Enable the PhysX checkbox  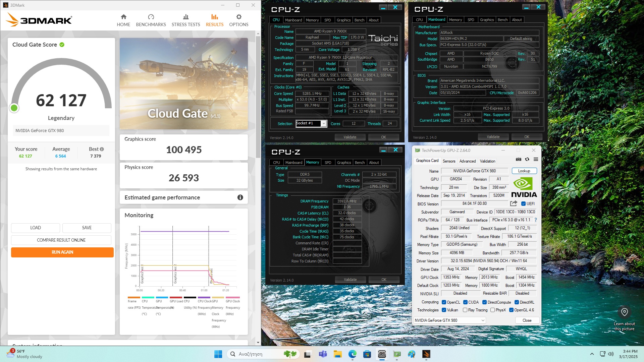pyautogui.click(x=492, y=310)
